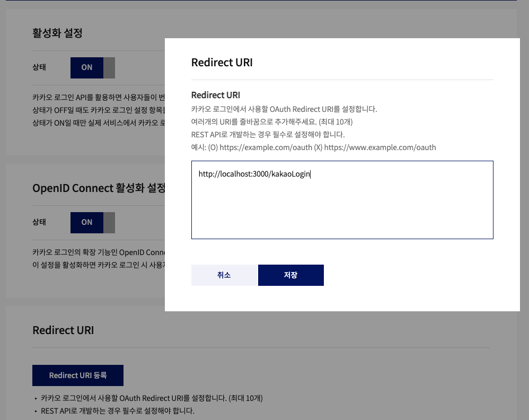Click the dialog title Redirect URI
This screenshot has height=420, width=529.
[x=222, y=63]
